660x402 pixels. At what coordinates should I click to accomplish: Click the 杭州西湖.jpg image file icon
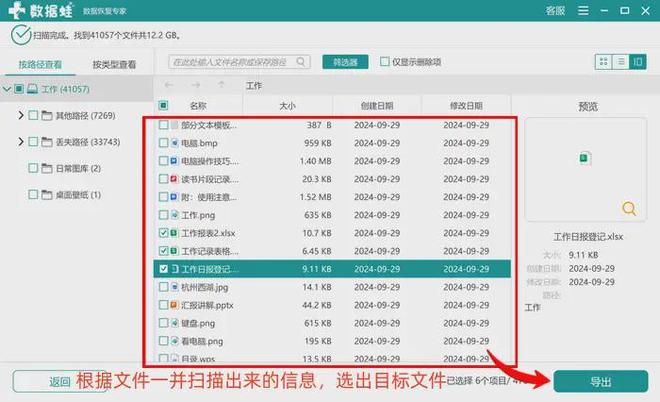click(174, 287)
